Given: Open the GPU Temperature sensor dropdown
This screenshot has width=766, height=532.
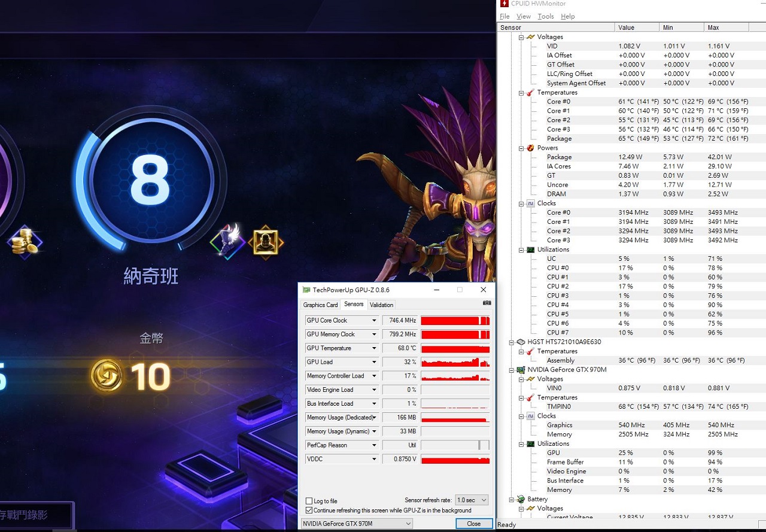Looking at the screenshot, I should click(374, 348).
